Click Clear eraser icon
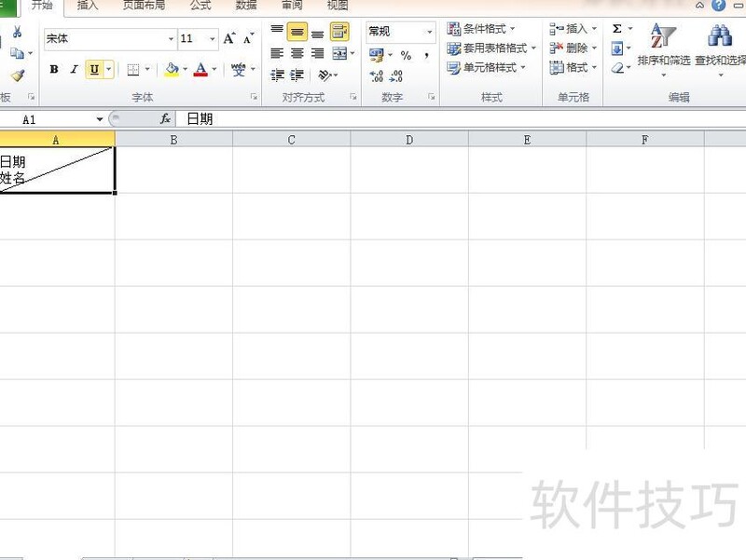 click(617, 68)
